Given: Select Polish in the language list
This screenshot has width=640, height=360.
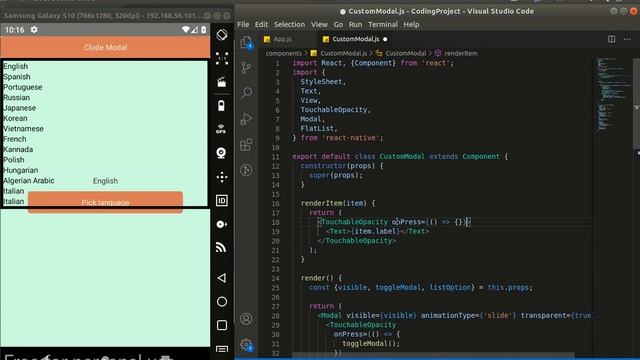Looking at the screenshot, I should (x=13, y=160).
